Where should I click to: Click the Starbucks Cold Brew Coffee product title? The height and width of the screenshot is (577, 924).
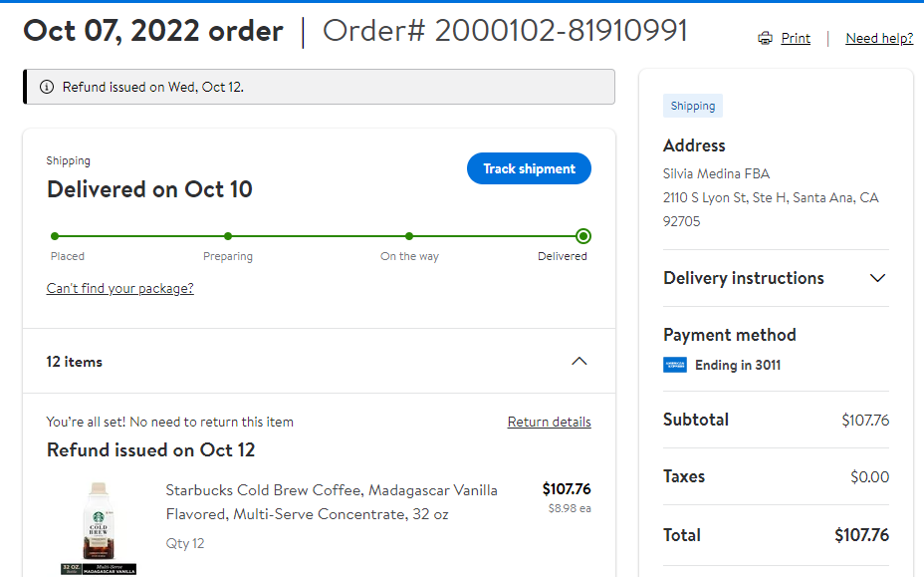[x=332, y=502]
